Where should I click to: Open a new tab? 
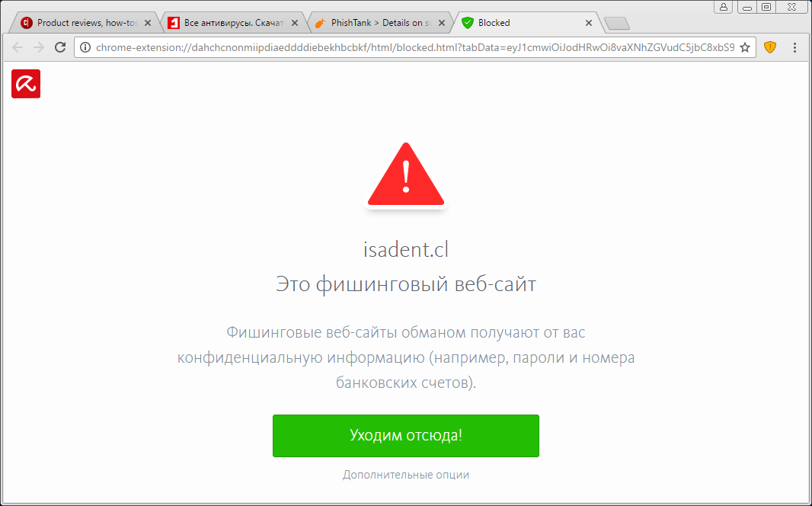[617, 24]
